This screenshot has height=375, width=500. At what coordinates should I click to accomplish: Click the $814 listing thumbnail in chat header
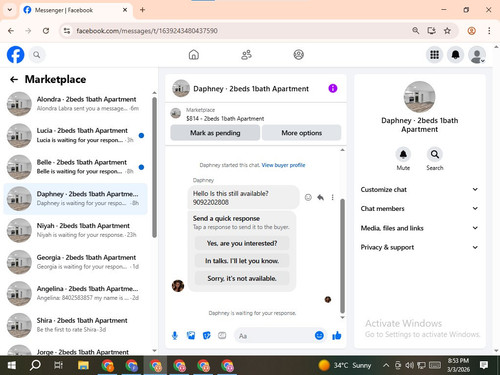(176, 113)
